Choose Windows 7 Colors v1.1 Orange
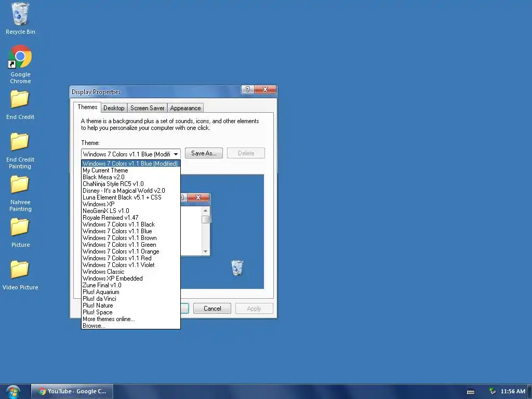532x399 pixels. [130, 251]
